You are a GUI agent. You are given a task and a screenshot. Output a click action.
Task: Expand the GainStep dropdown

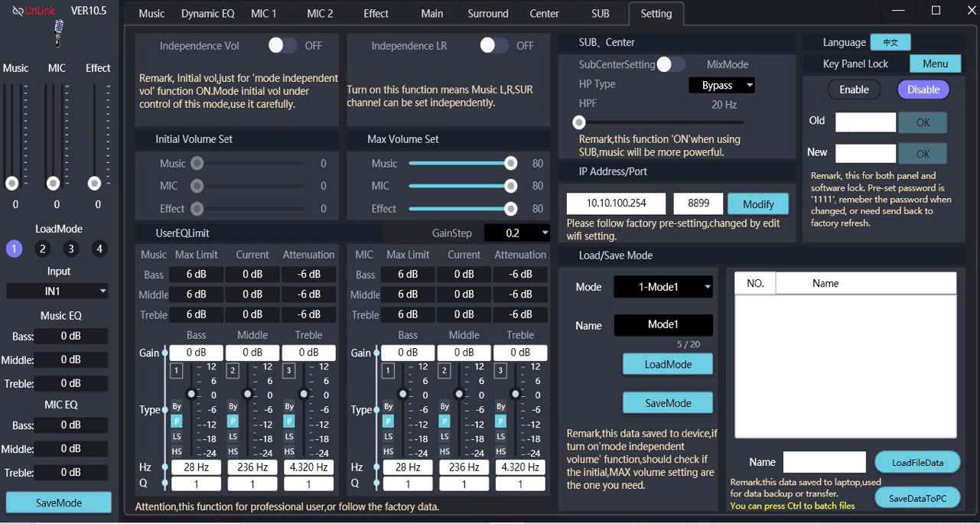517,233
